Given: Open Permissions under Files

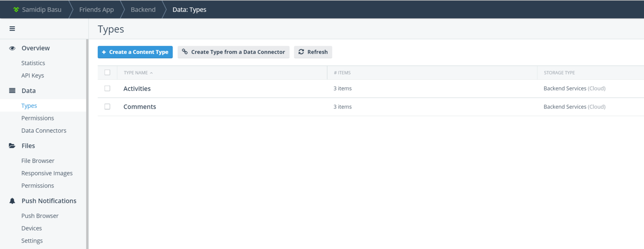Looking at the screenshot, I should pos(37,186).
